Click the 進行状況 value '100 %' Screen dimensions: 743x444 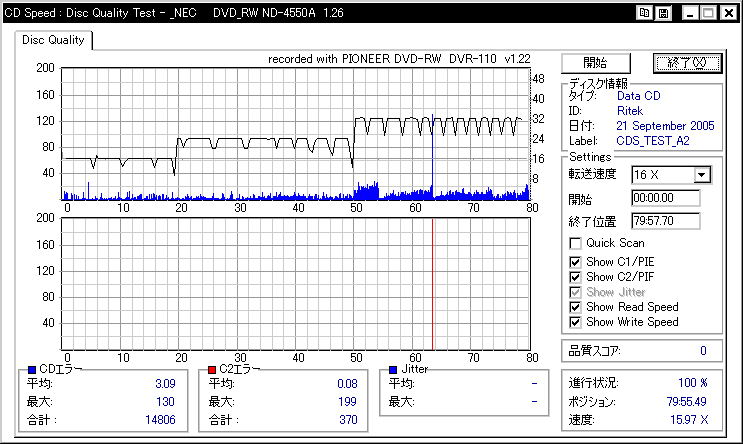[x=693, y=383]
